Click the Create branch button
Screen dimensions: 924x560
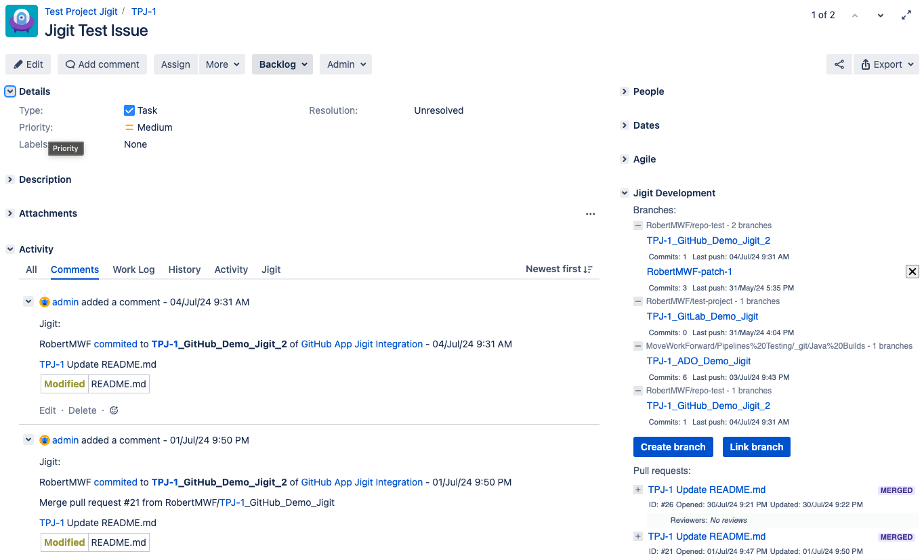click(673, 447)
